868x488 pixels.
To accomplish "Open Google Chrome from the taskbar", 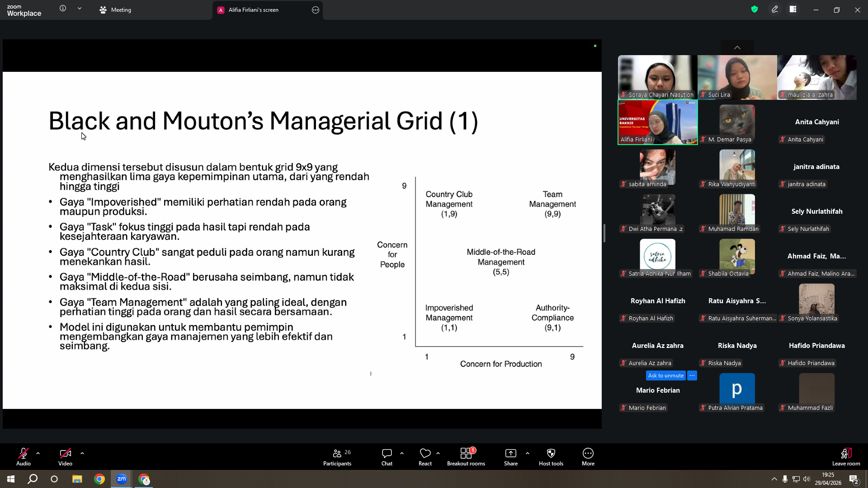I will (x=99, y=479).
